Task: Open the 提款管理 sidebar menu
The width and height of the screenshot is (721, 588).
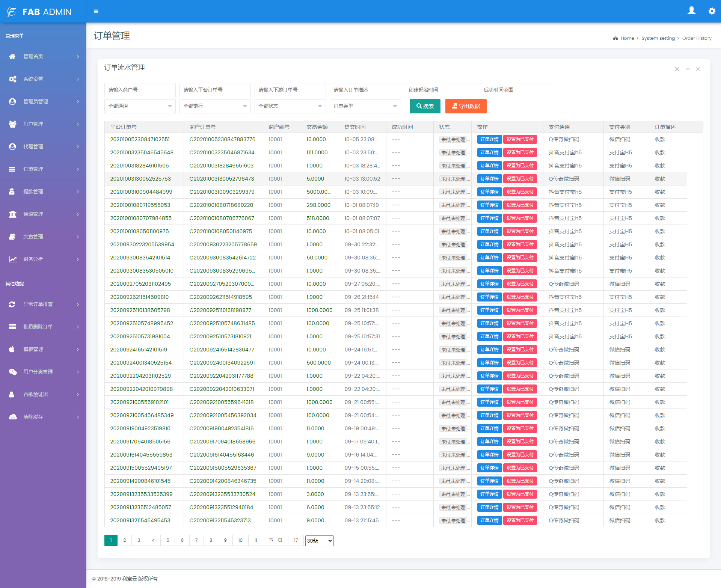Action: (x=43, y=191)
